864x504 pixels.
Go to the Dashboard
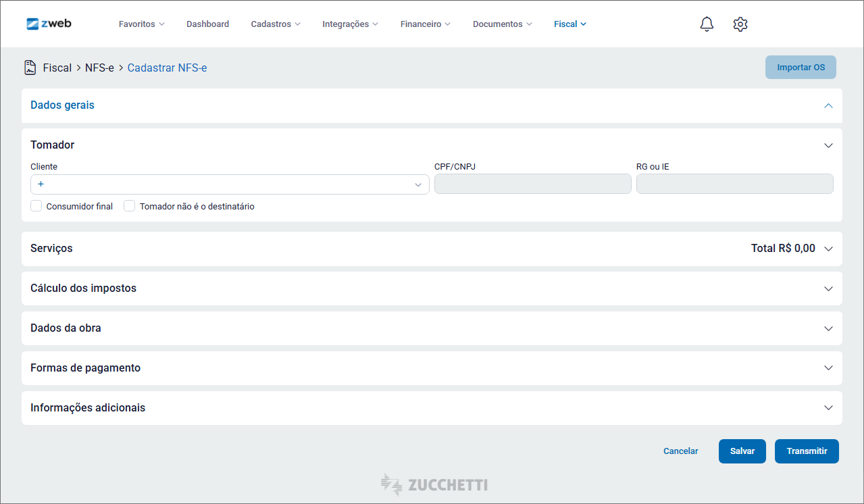click(x=207, y=24)
